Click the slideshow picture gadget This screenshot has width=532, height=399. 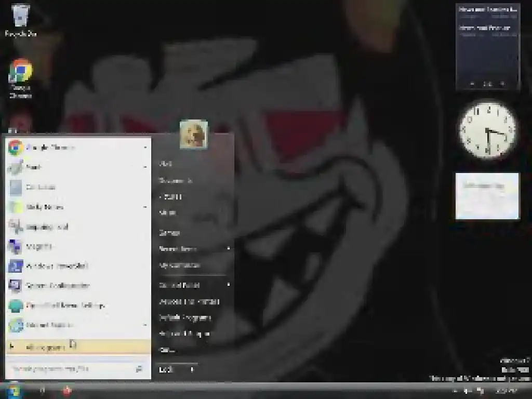(x=487, y=196)
